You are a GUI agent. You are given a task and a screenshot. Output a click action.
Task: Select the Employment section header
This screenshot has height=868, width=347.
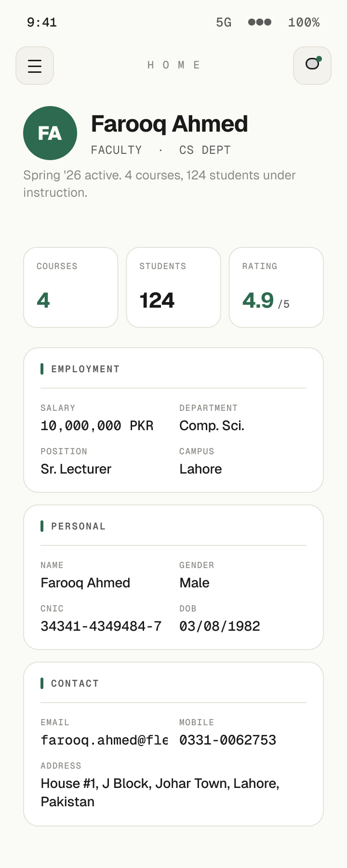pos(85,369)
